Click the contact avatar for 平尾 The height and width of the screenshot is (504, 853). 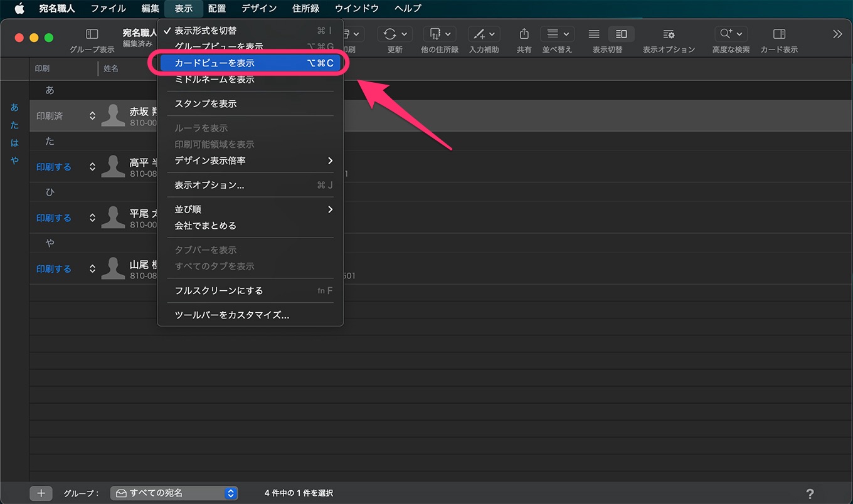[x=113, y=218]
